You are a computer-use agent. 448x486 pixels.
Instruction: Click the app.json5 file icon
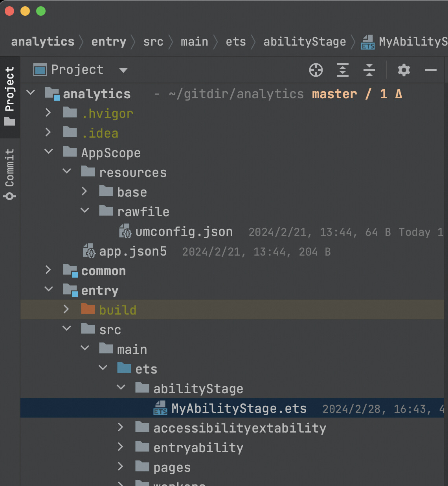(89, 251)
